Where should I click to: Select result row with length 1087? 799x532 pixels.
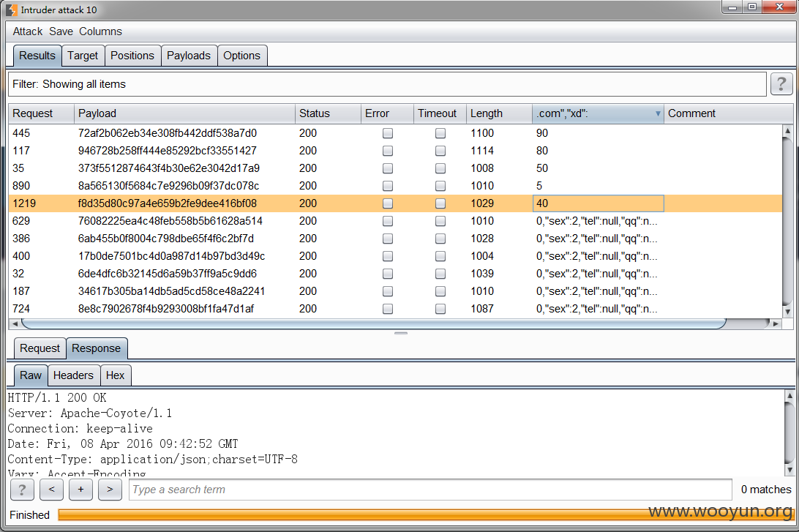tap(395, 309)
